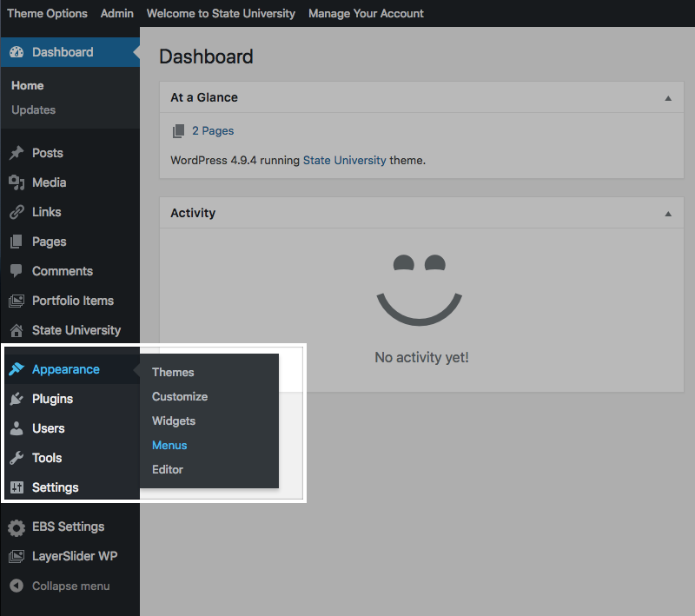Click the pages icon in At a Glance

click(178, 131)
